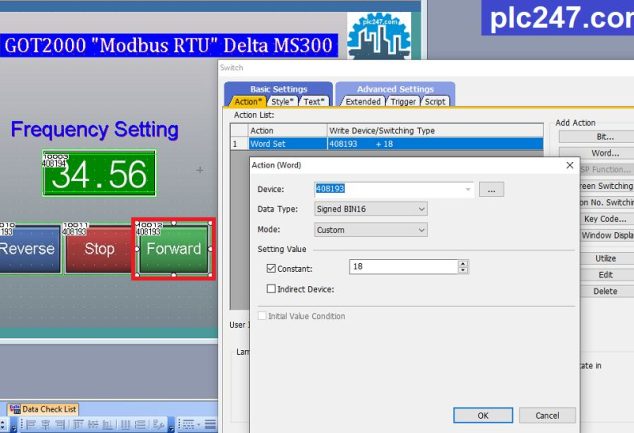Select the Stop switch on the screen
This screenshot has height=433, width=634.
coord(99,249)
